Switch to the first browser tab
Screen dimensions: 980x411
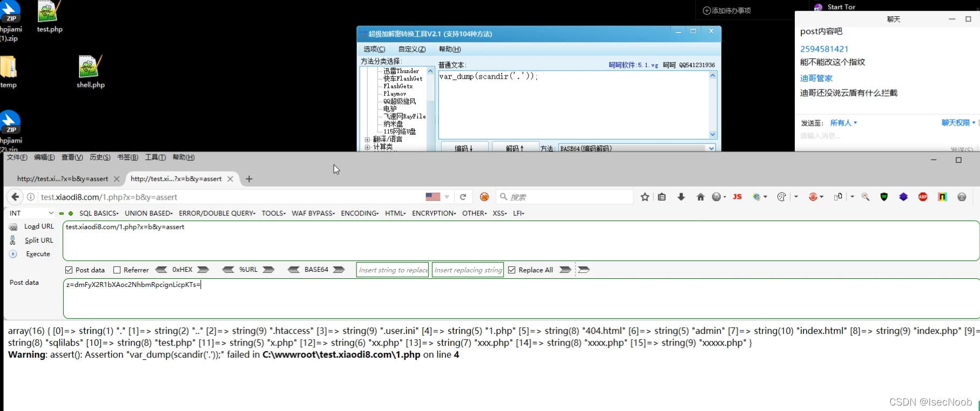[63, 179]
